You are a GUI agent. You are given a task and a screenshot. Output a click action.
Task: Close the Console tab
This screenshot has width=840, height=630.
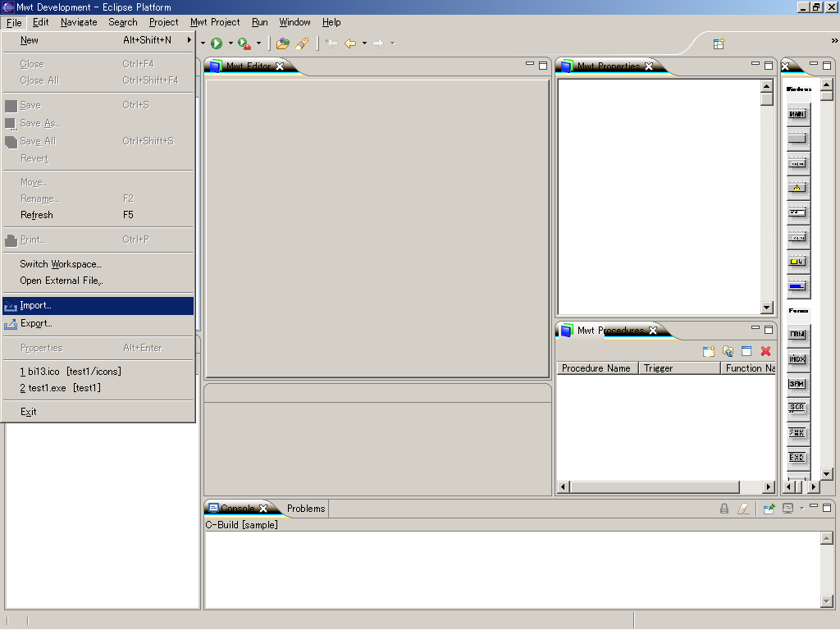[x=263, y=509]
